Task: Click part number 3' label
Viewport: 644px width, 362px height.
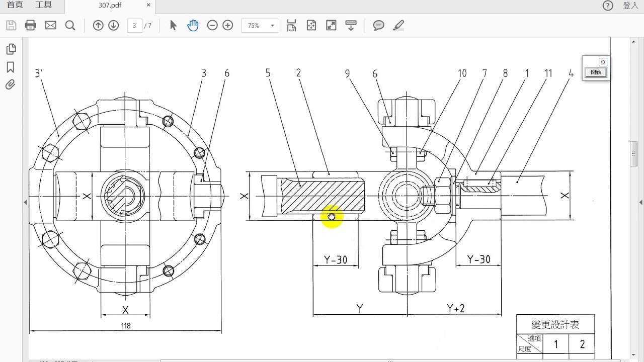Action: (38, 73)
